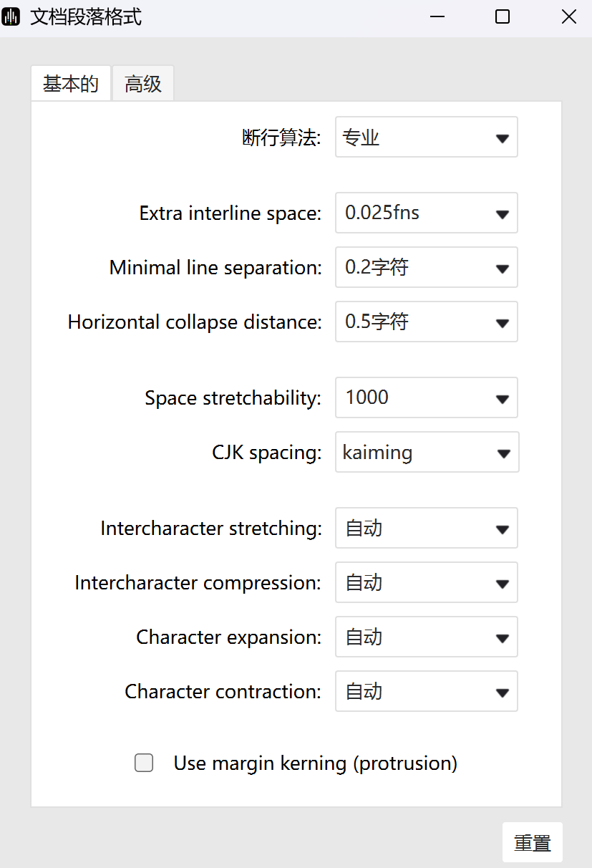Open the Space stretchability dropdown
Screen dimensions: 592x868
pos(426,397)
